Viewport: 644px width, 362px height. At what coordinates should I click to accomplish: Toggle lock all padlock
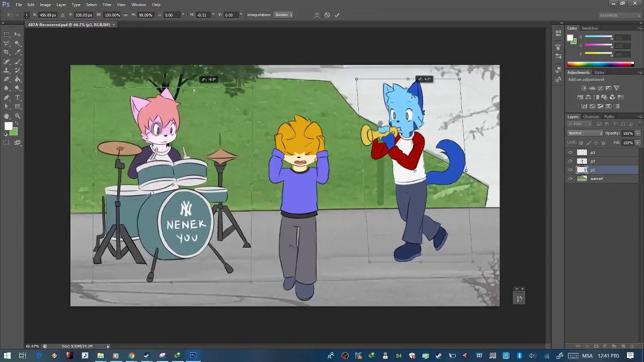click(603, 143)
